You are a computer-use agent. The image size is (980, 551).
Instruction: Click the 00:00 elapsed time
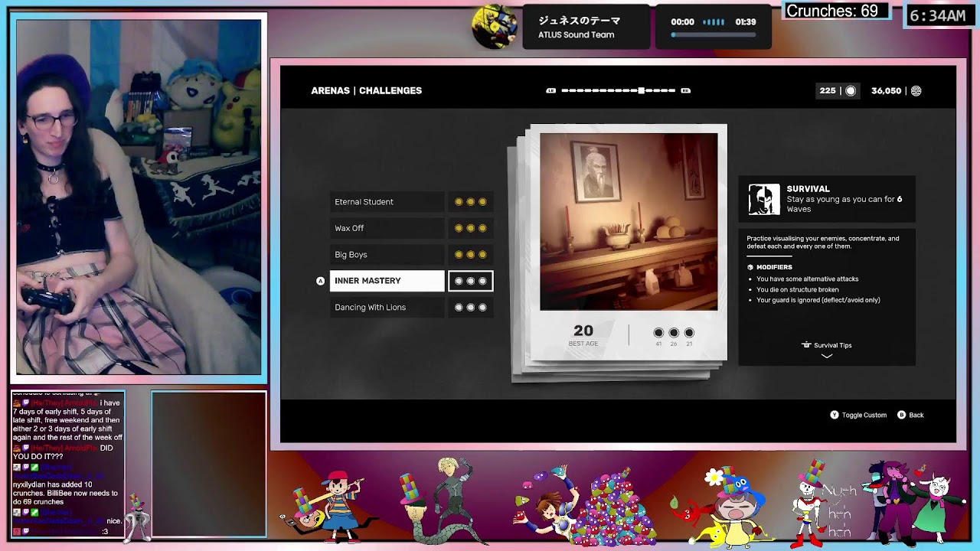click(x=682, y=22)
